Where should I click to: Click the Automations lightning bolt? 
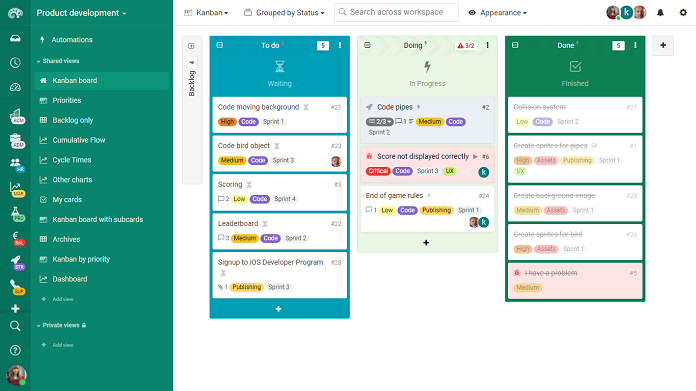coord(43,39)
